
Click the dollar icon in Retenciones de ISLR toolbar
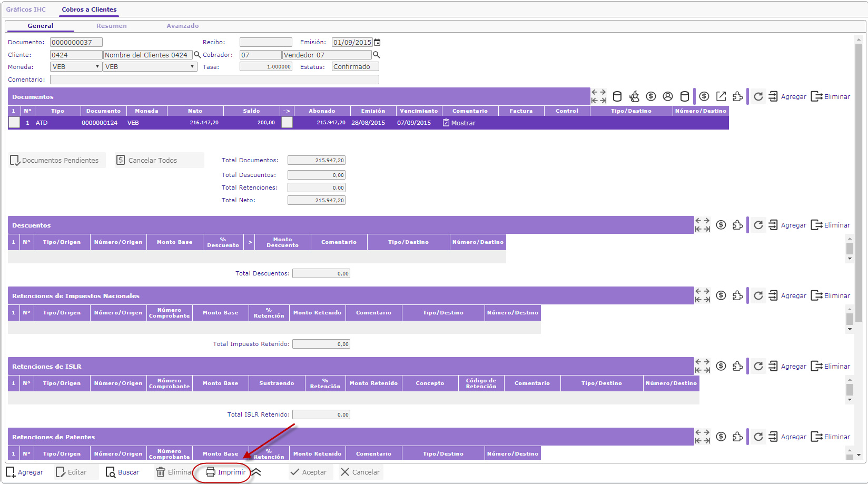click(x=721, y=366)
